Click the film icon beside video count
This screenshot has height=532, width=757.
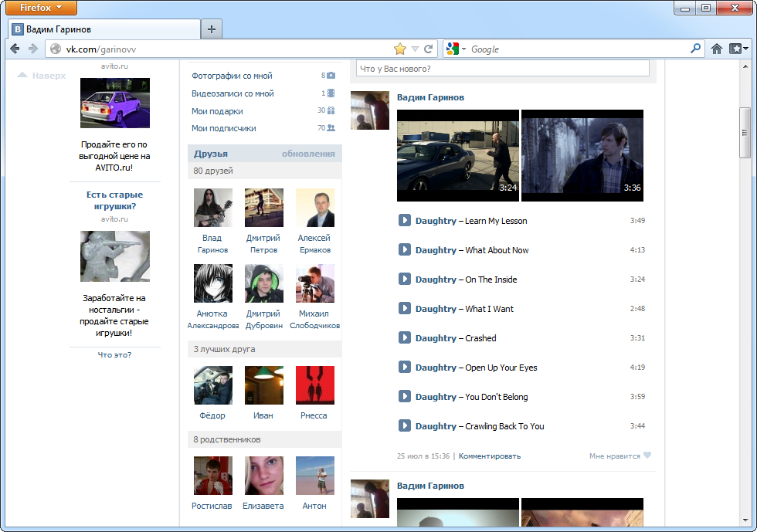(x=331, y=93)
